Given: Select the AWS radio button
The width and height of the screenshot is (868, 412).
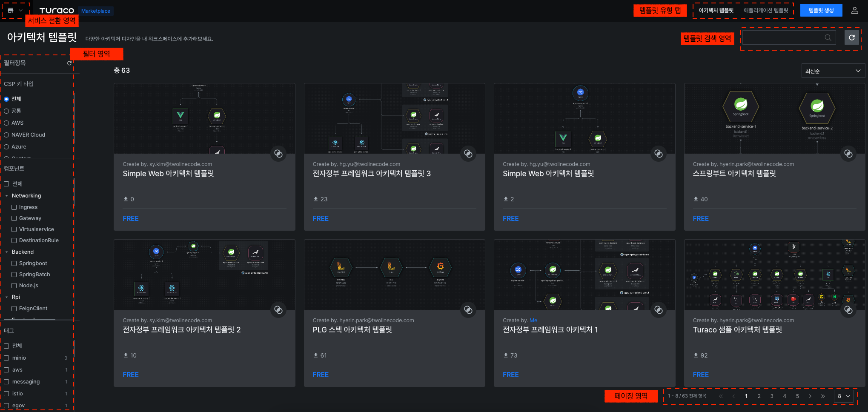Looking at the screenshot, I should (6, 123).
